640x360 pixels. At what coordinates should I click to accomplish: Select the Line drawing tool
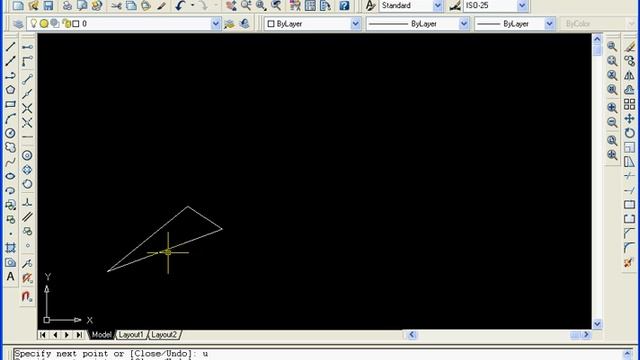coord(11,47)
